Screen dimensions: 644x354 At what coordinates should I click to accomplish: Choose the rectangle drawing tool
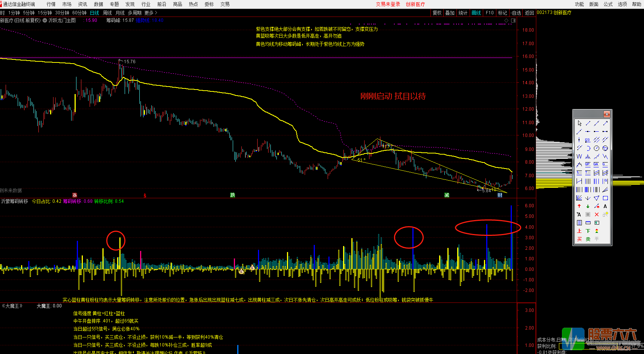[605, 198]
